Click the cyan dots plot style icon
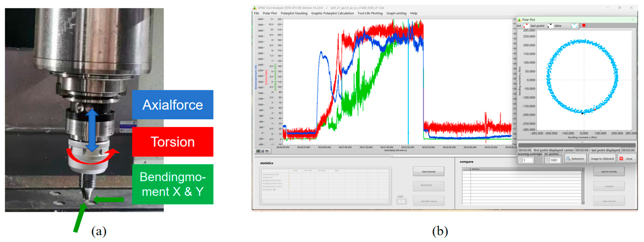Image resolution: width=644 pixels, height=242 pixels. (x=574, y=26)
